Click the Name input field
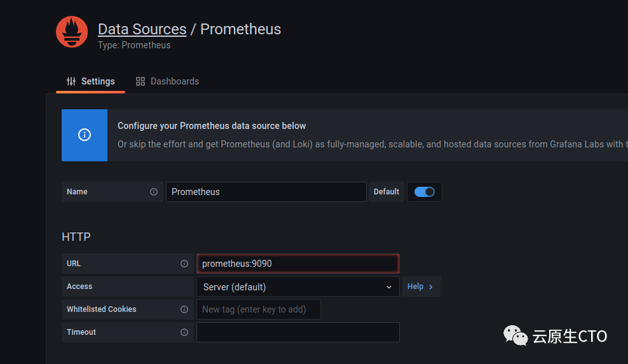628x364 pixels. (266, 192)
